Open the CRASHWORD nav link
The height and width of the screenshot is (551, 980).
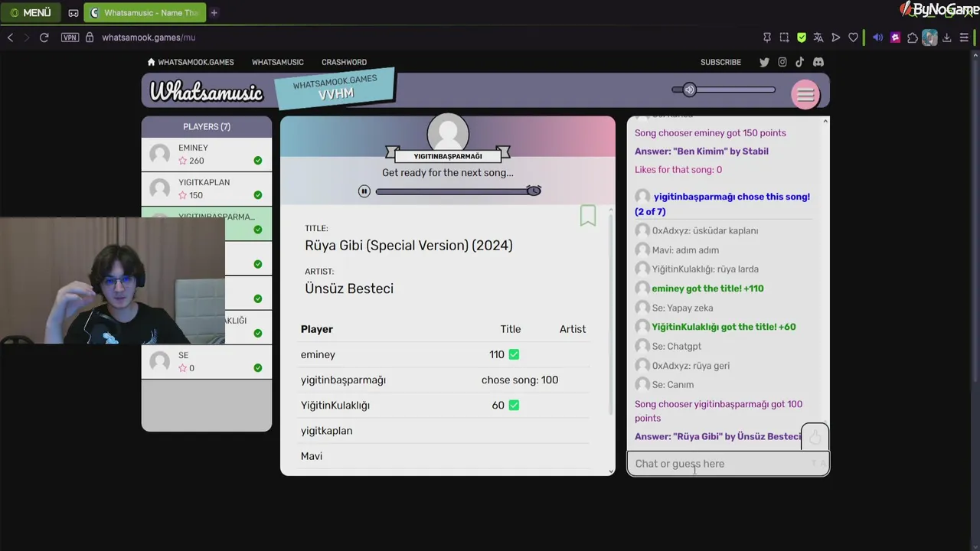pos(344,62)
